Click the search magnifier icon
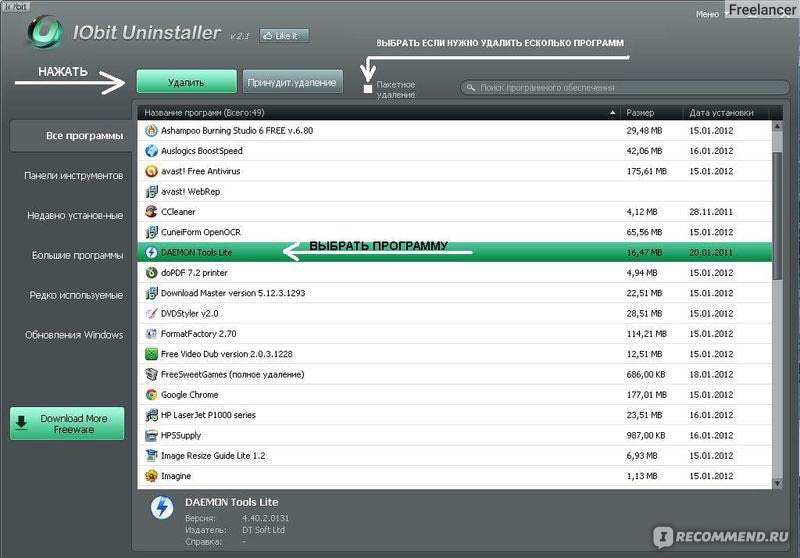Image resolution: width=800 pixels, height=558 pixels. click(x=471, y=88)
